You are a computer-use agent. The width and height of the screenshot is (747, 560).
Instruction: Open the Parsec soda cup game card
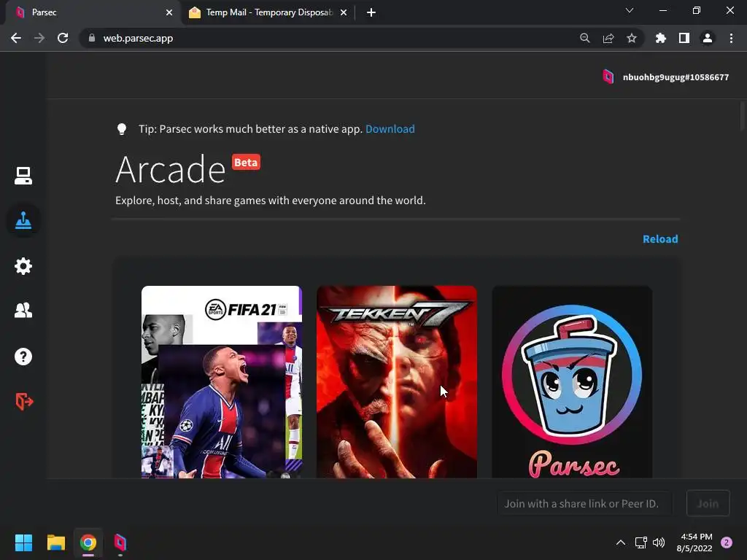572,382
